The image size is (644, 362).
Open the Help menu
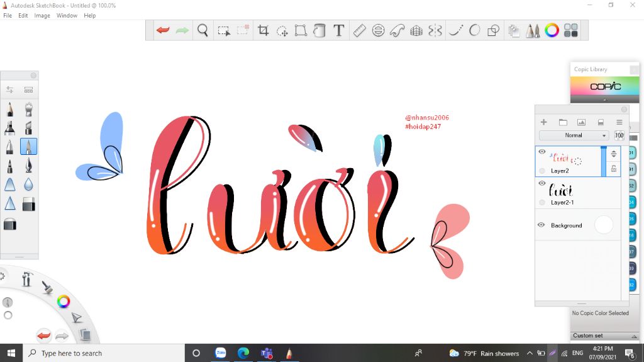tap(89, 16)
